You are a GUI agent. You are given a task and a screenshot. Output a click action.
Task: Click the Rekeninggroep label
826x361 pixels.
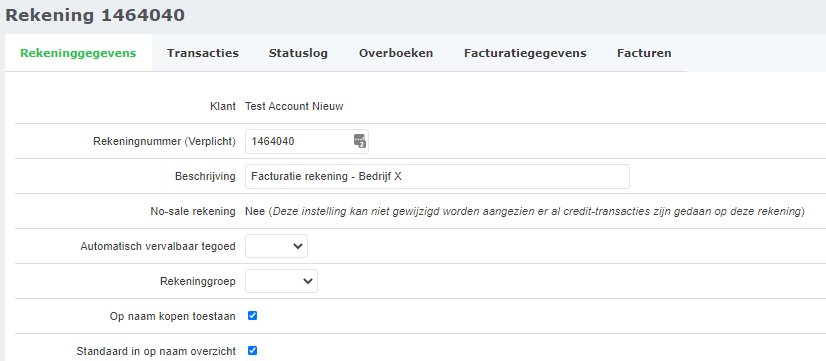pos(198,281)
